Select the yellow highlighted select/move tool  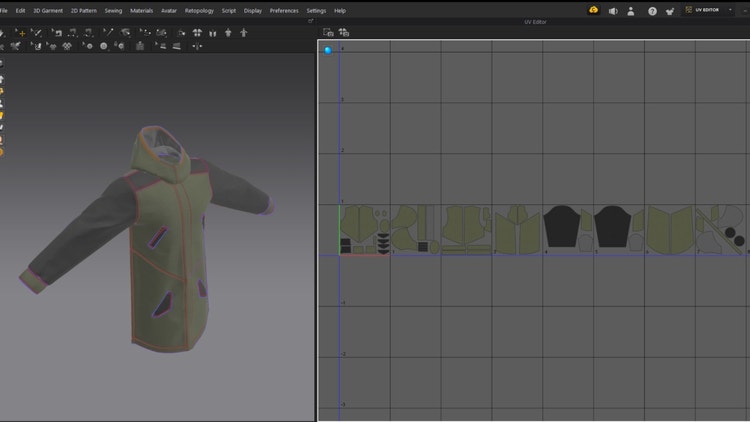coord(22,33)
